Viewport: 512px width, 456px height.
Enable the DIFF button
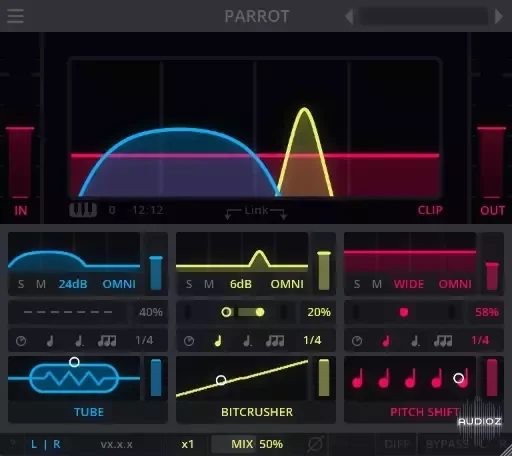tap(397, 444)
